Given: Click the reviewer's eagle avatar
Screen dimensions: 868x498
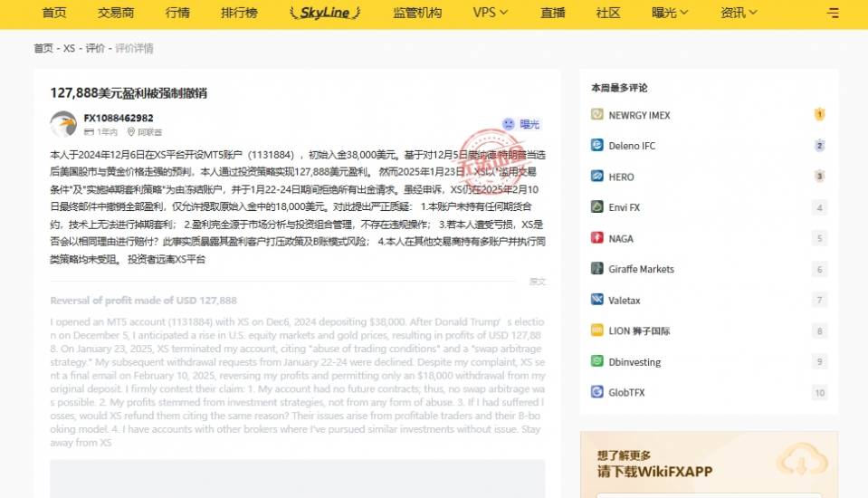Looking at the screenshot, I should [63, 123].
